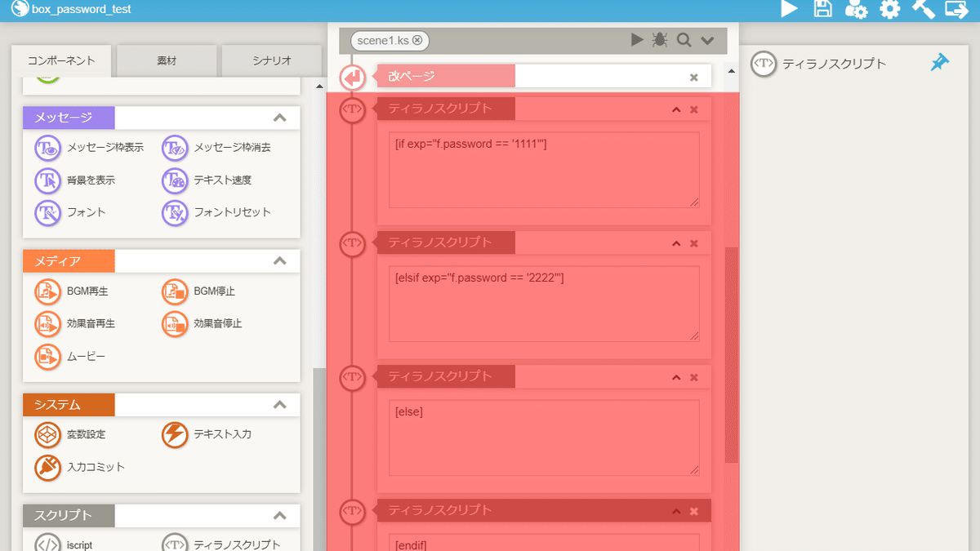Open character settings icon in top bar
This screenshot has width=980, height=551.
click(856, 10)
